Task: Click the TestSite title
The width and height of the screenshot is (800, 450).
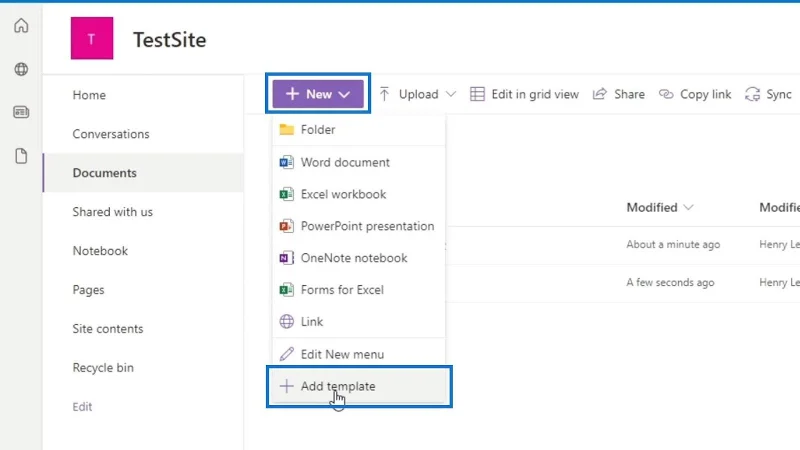Action: [x=170, y=40]
